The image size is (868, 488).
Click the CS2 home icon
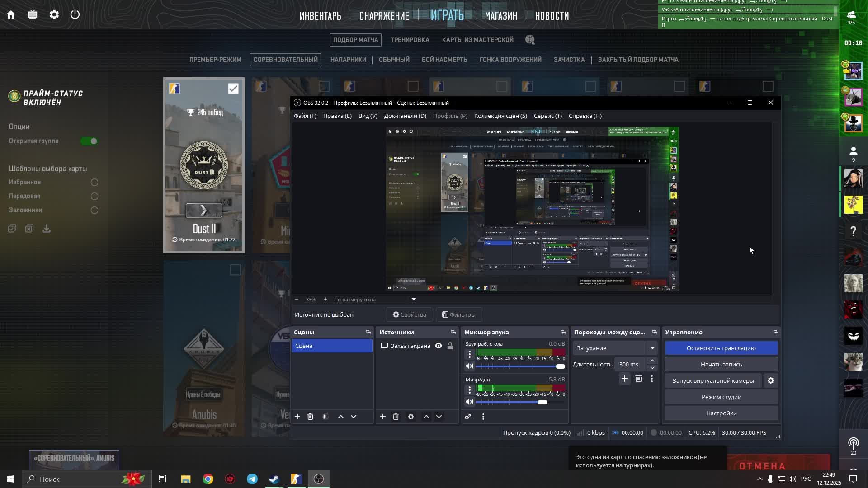pyautogui.click(x=11, y=15)
